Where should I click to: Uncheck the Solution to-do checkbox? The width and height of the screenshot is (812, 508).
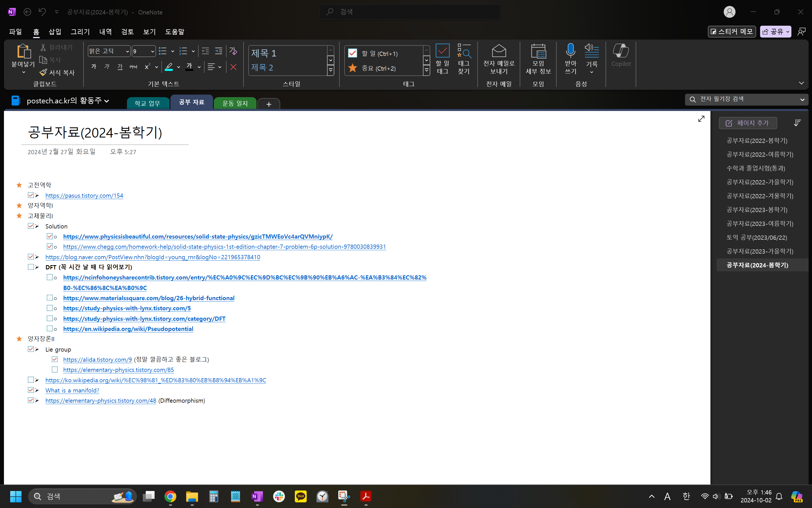coord(30,226)
